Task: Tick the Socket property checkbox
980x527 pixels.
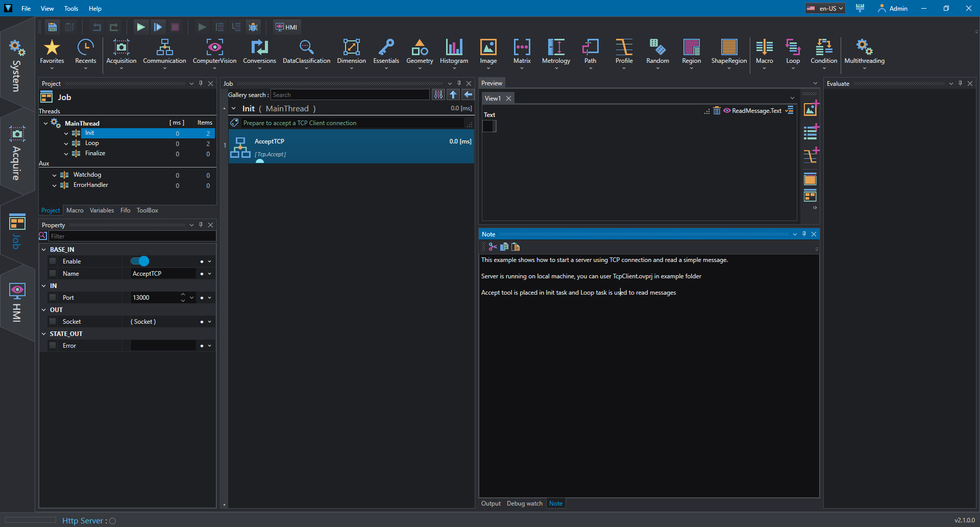Action: (x=53, y=322)
